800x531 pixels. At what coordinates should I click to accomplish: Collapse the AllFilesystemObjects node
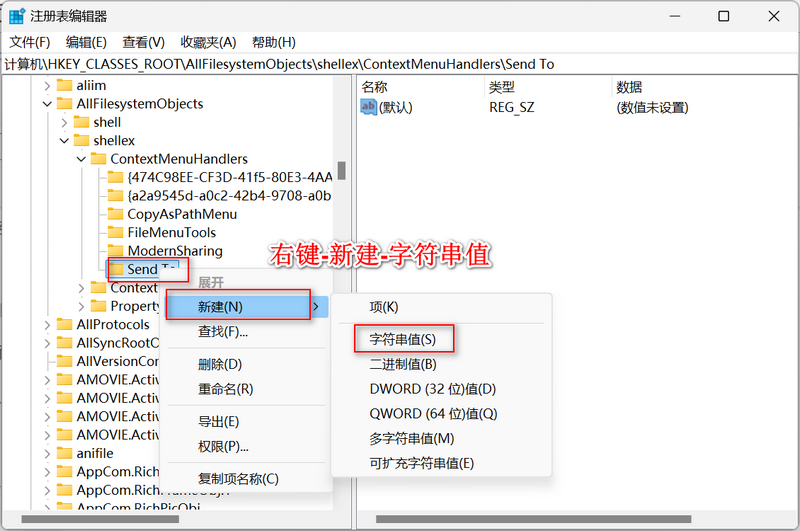tap(47, 104)
